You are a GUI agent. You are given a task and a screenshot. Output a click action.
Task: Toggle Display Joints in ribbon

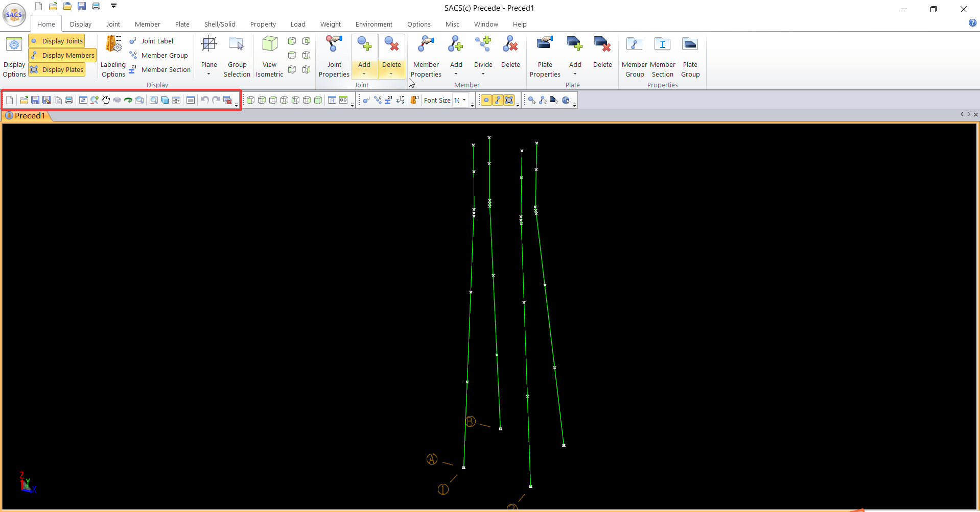click(x=57, y=41)
